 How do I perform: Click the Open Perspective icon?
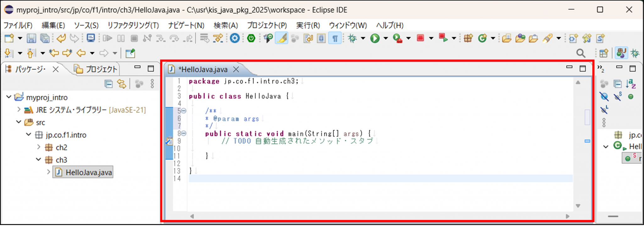(x=603, y=53)
